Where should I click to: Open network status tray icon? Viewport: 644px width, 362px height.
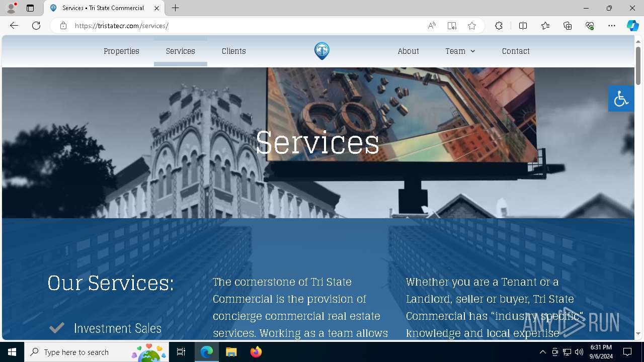(567, 352)
